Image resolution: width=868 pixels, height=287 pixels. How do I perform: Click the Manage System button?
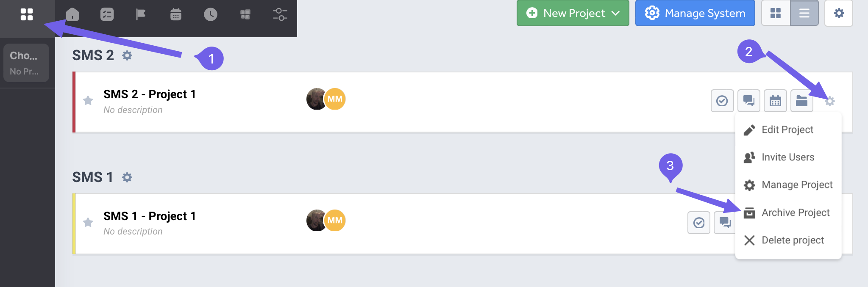(695, 13)
